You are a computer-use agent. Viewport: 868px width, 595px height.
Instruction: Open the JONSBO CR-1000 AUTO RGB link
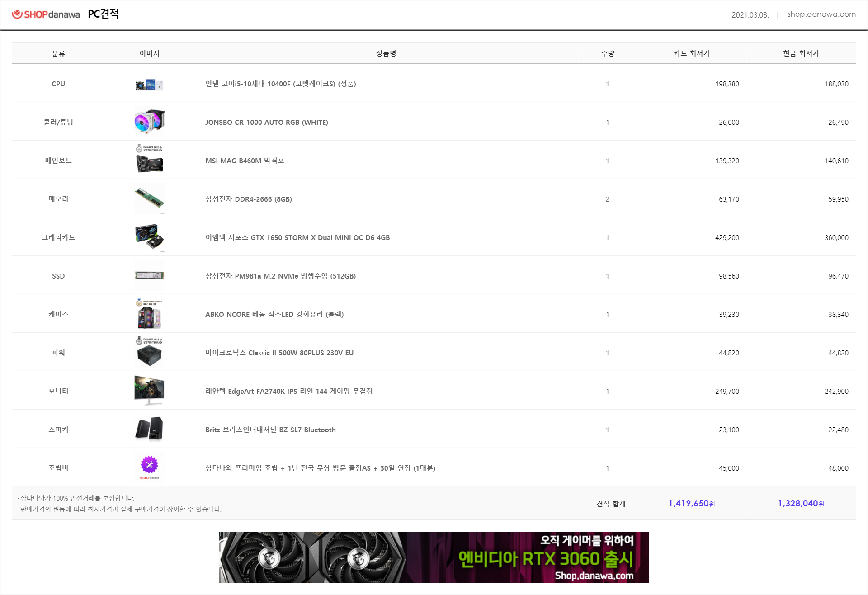click(267, 123)
